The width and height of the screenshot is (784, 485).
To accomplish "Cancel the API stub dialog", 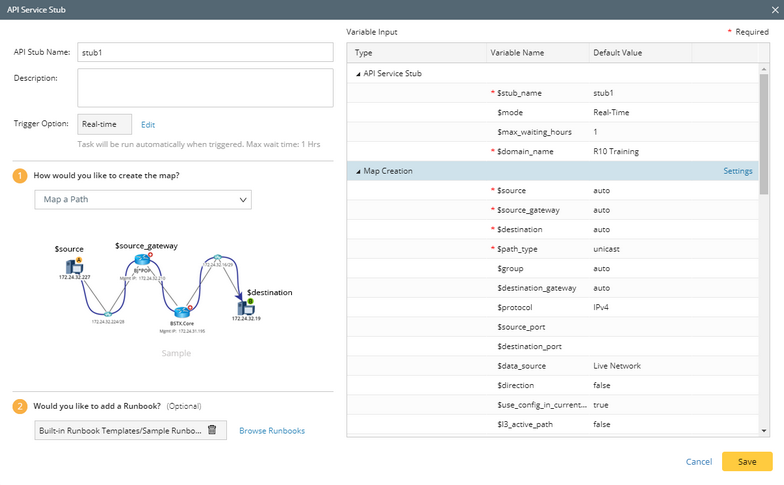I will click(x=698, y=462).
